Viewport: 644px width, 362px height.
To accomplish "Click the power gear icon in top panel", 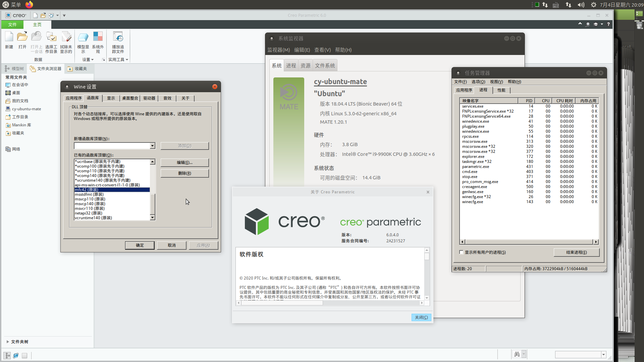I will tap(594, 5).
